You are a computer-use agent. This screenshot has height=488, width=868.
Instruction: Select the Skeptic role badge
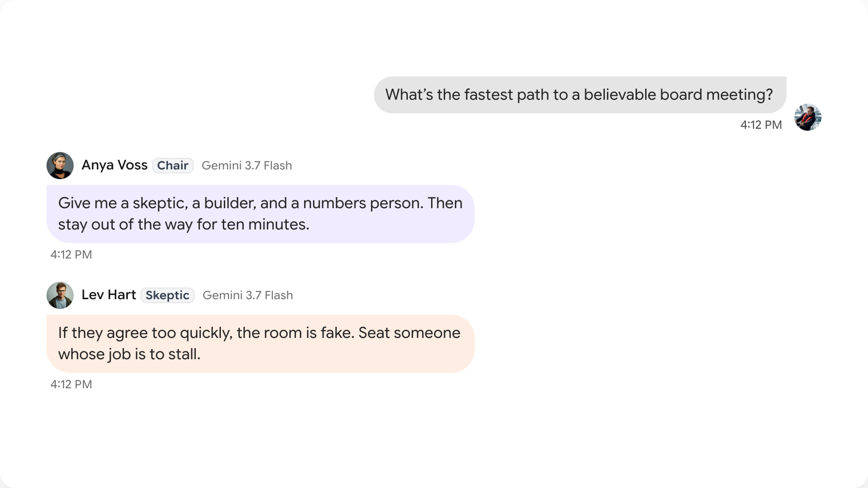(168, 295)
